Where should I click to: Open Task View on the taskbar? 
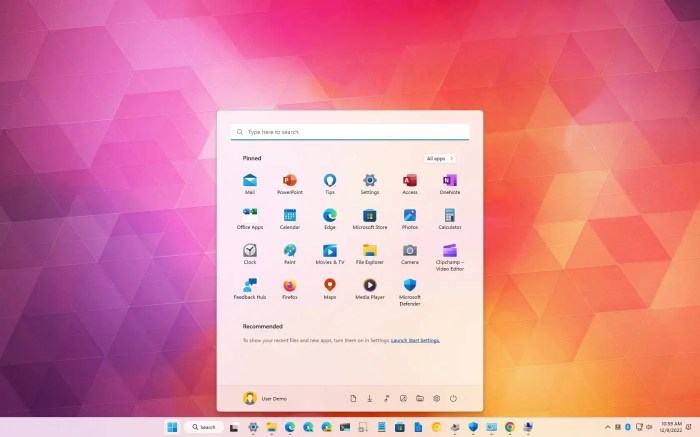tap(234, 428)
